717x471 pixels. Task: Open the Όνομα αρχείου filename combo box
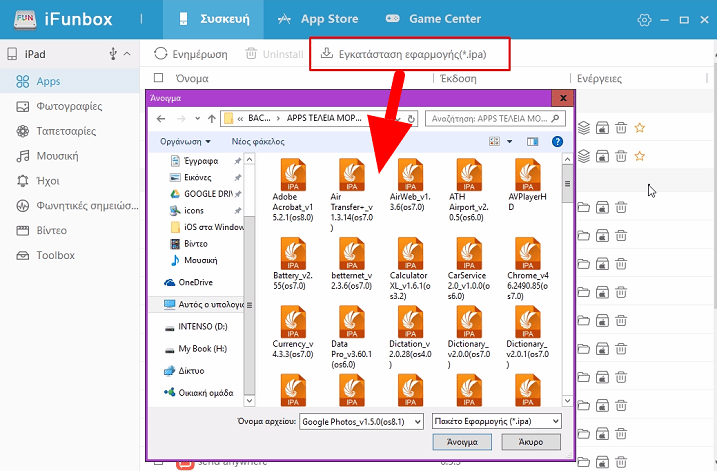coord(361,422)
